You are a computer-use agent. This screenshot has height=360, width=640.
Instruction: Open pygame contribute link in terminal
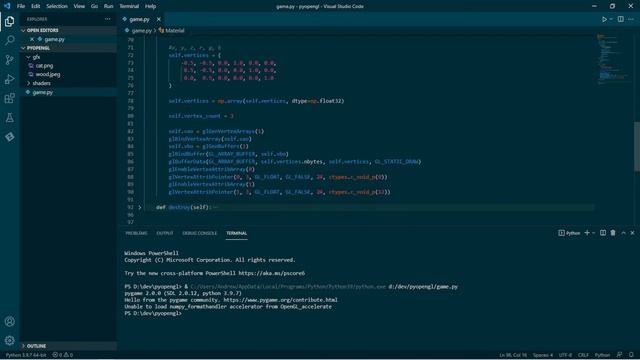pyautogui.click(x=280, y=300)
